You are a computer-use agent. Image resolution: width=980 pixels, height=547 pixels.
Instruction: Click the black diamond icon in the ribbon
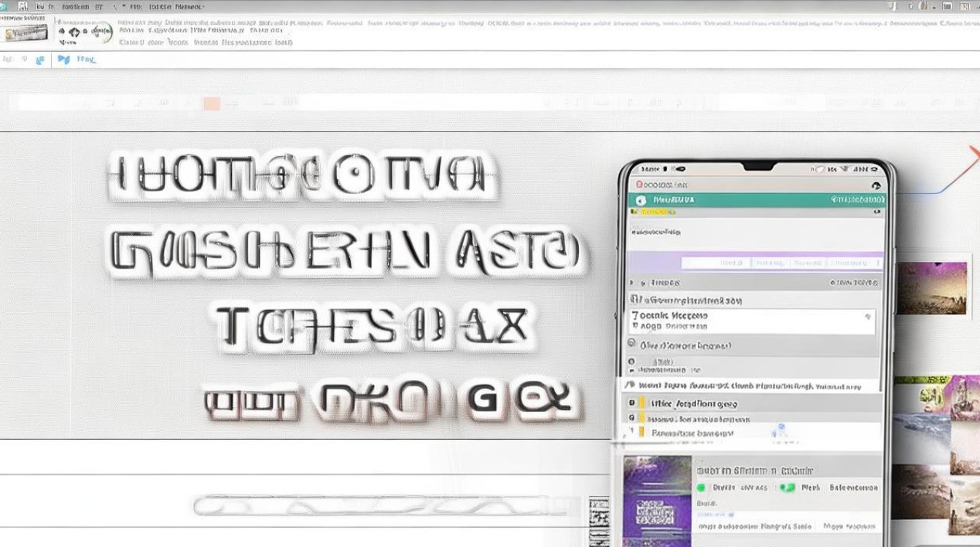76,32
